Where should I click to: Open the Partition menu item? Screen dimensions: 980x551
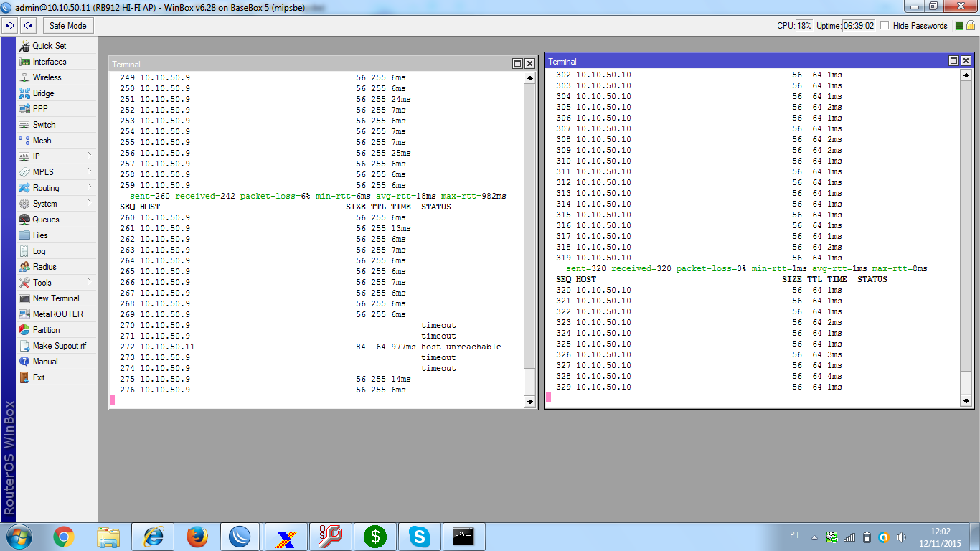(x=57, y=330)
